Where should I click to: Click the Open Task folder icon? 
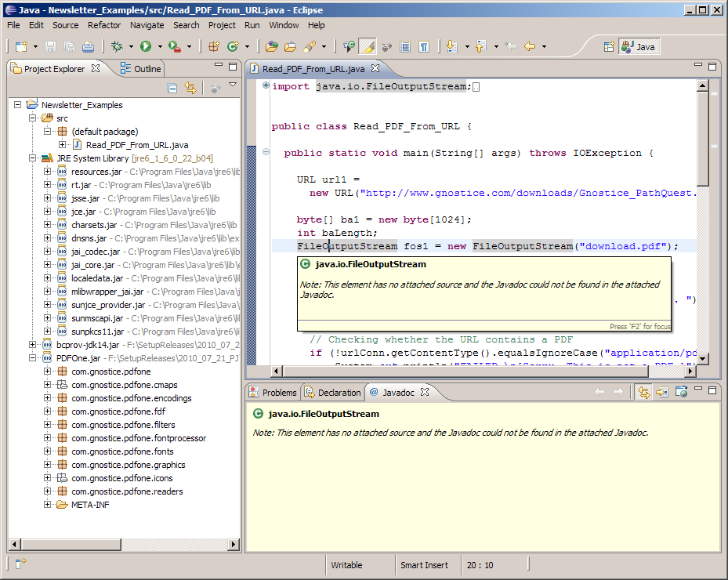coord(290,46)
